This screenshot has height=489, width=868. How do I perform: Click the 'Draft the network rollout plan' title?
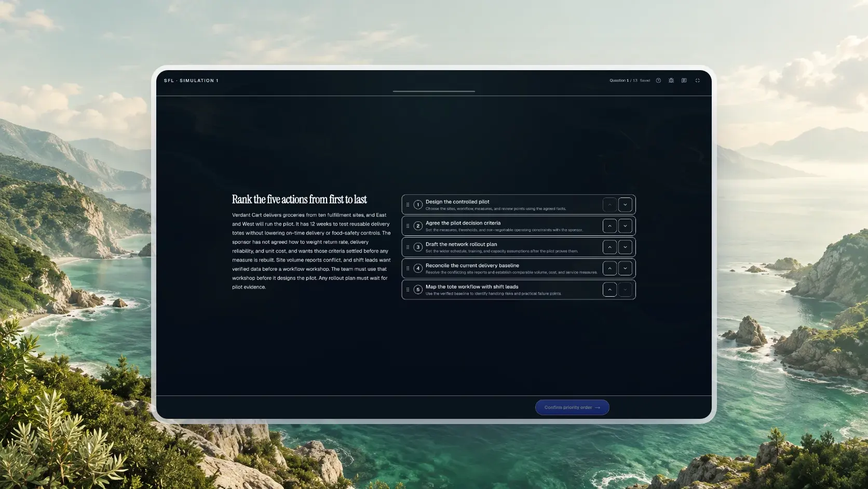461,244
